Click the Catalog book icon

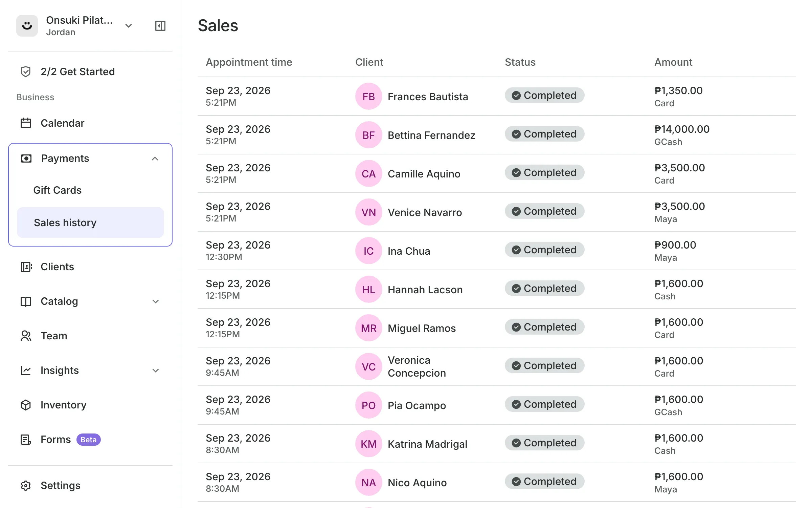(x=26, y=301)
